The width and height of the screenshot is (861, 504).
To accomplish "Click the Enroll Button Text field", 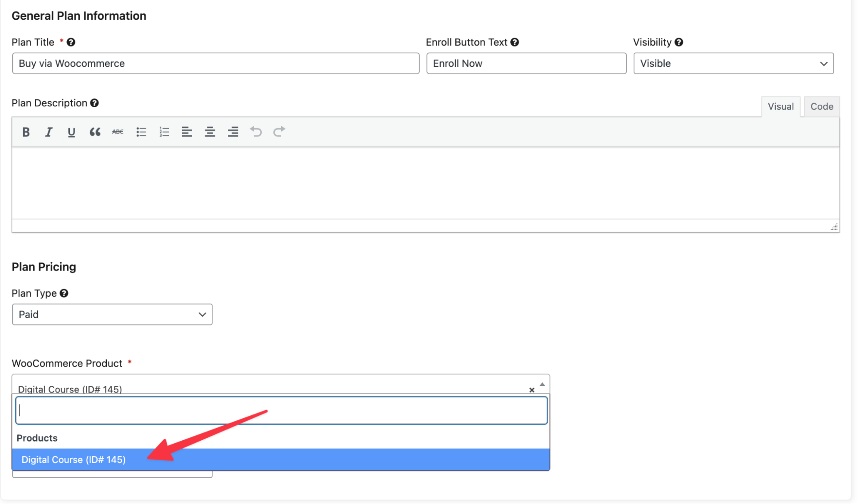I will click(x=526, y=63).
